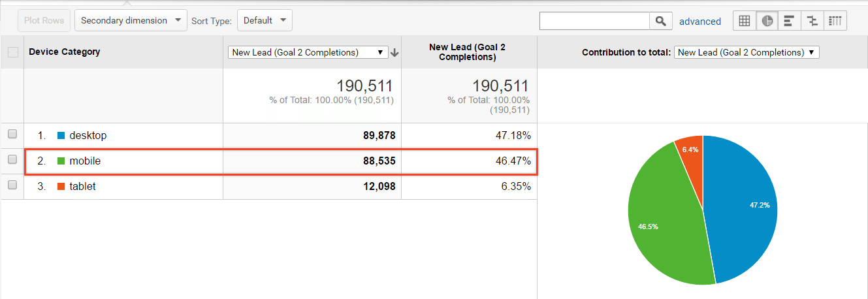Check the box for the desktop row

tap(12, 134)
